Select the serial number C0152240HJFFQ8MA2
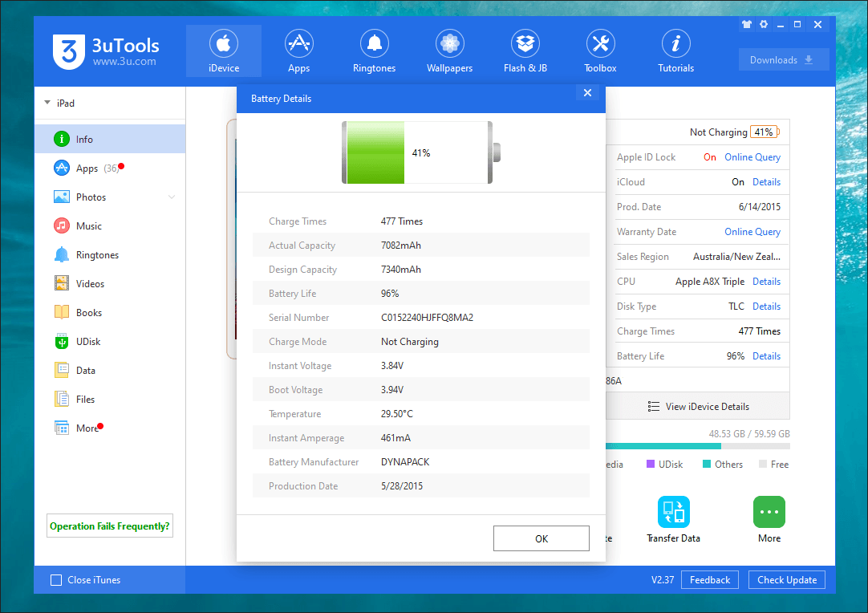The height and width of the screenshot is (613, 868). [427, 317]
